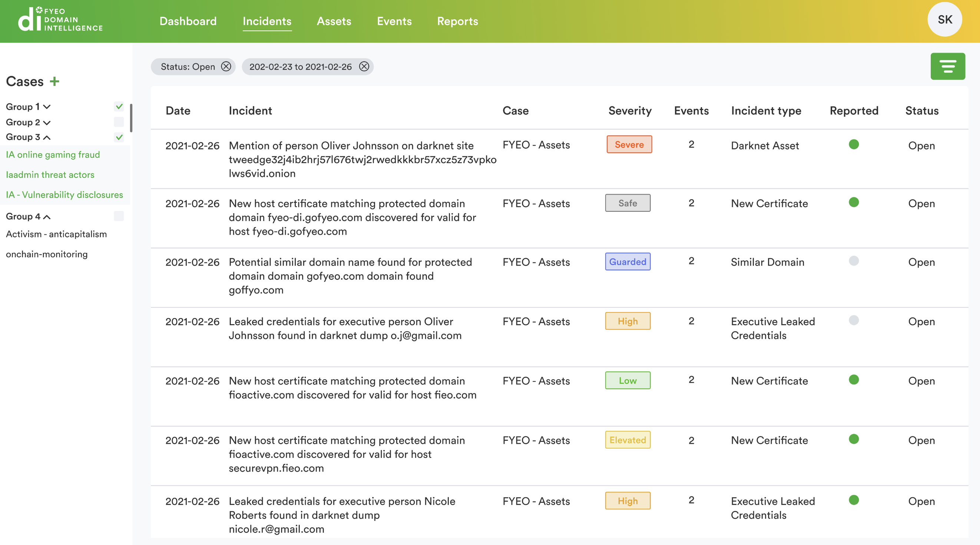
Task: Open the SK user profile menu
Action: pyautogui.click(x=945, y=19)
